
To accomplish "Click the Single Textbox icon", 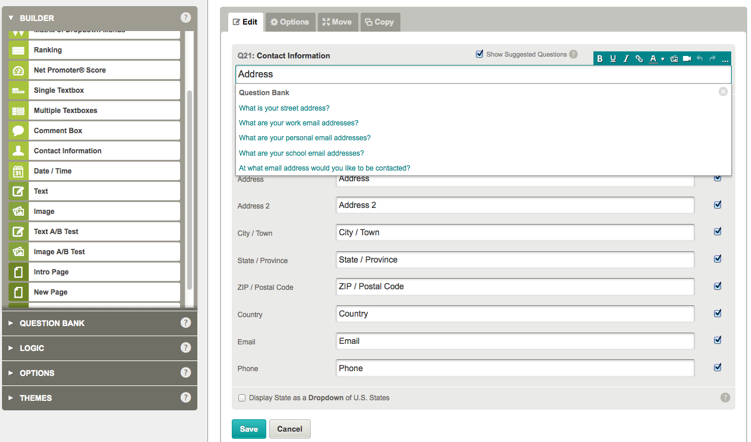I will tap(18, 91).
